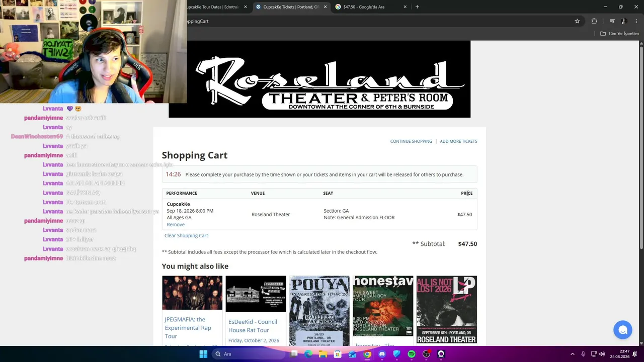Open the blue live chat bubble

click(x=623, y=330)
